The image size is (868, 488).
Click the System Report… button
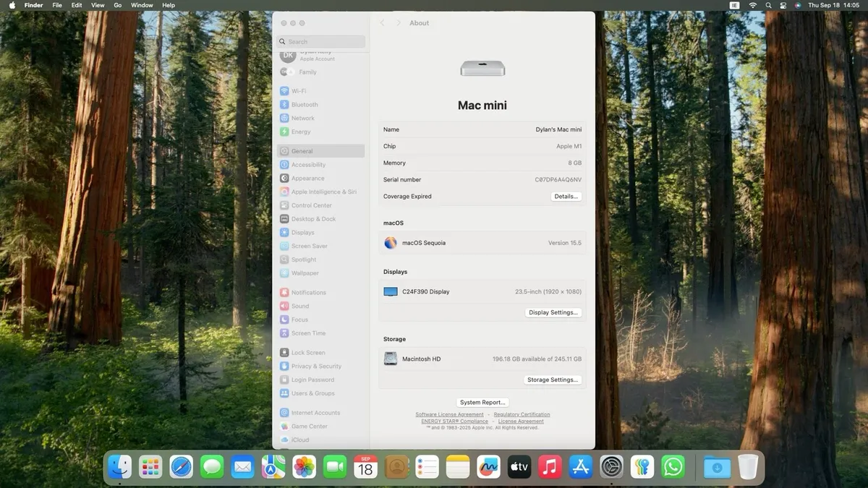(x=482, y=402)
